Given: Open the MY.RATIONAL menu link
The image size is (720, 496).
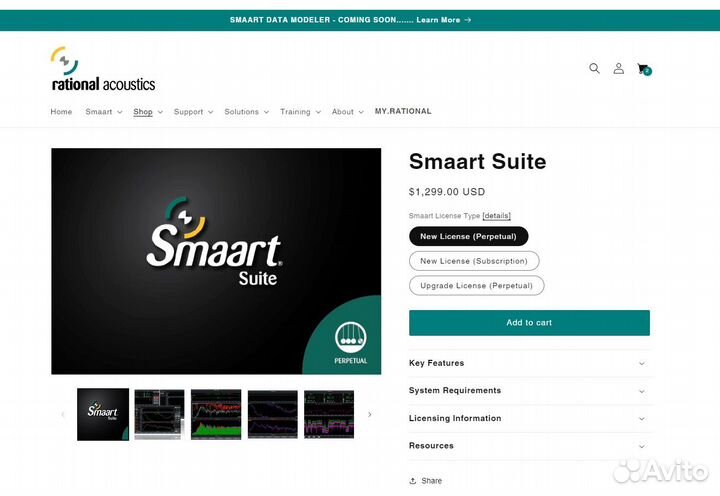Looking at the screenshot, I should pyautogui.click(x=403, y=111).
